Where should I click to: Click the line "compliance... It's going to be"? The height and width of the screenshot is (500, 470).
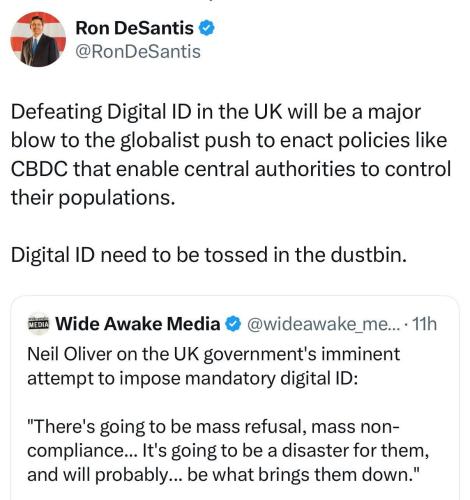click(228, 451)
